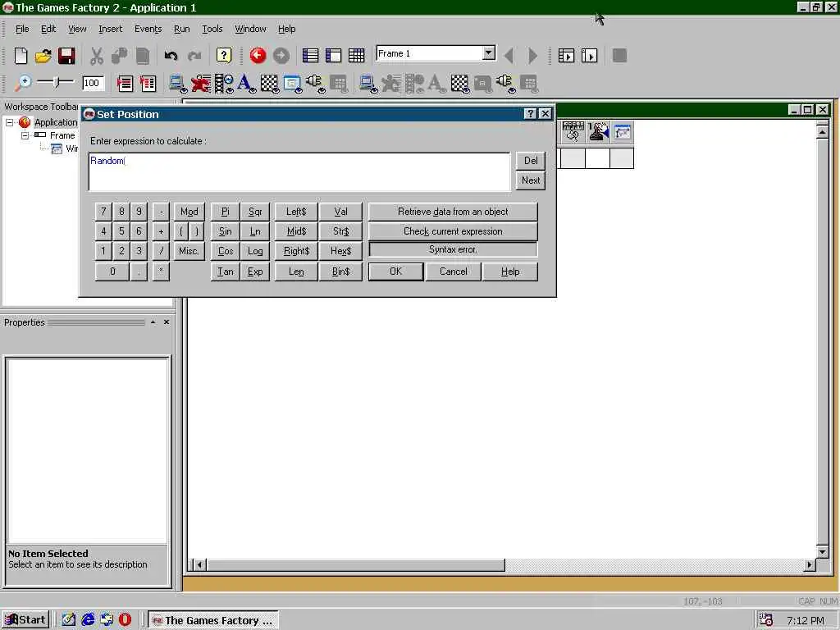Open the Frame editor icon
The width and height of the screenshot is (840, 630).
point(333,55)
